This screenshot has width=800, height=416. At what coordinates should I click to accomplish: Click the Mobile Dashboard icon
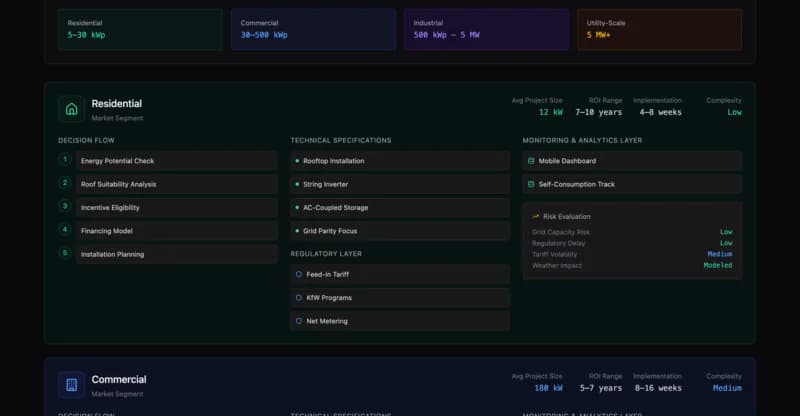coord(531,161)
